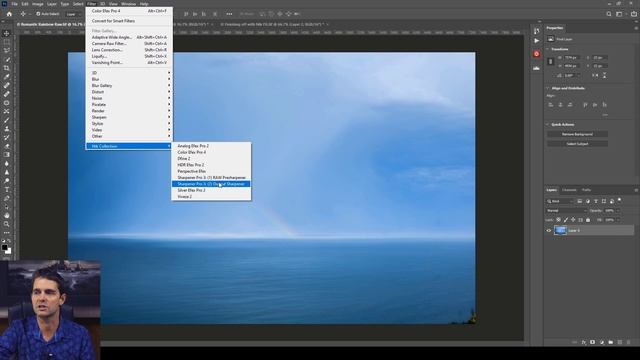Open the Layer/Group dropdown in options bar
640x360 pixels.
click(72, 14)
